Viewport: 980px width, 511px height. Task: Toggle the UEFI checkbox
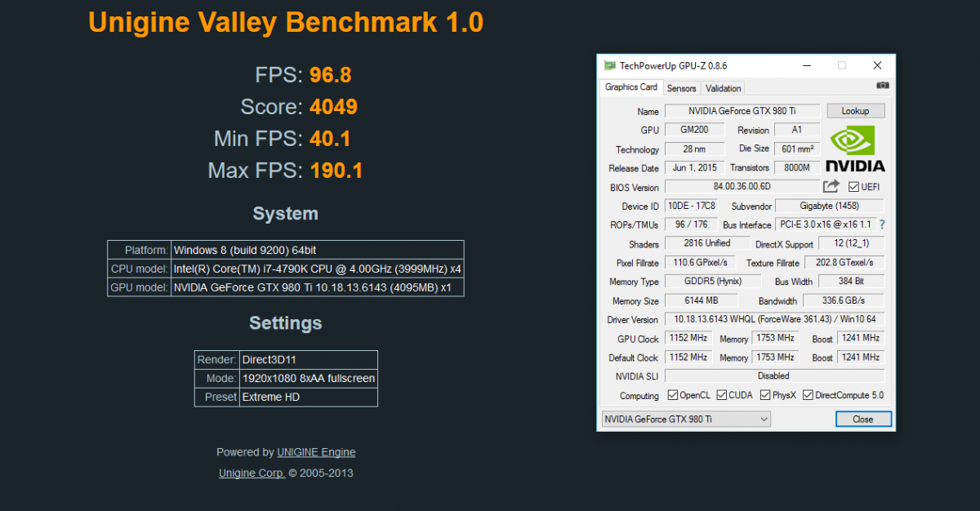point(854,187)
